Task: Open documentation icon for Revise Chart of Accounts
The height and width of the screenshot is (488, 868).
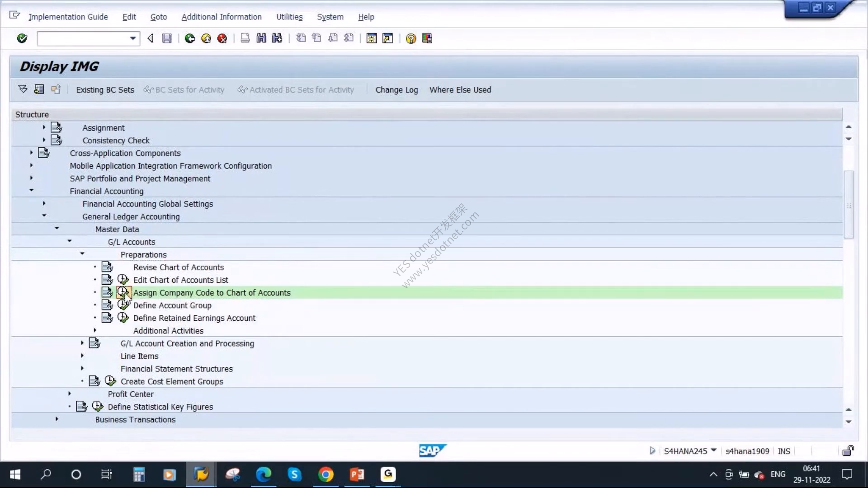Action: click(107, 267)
